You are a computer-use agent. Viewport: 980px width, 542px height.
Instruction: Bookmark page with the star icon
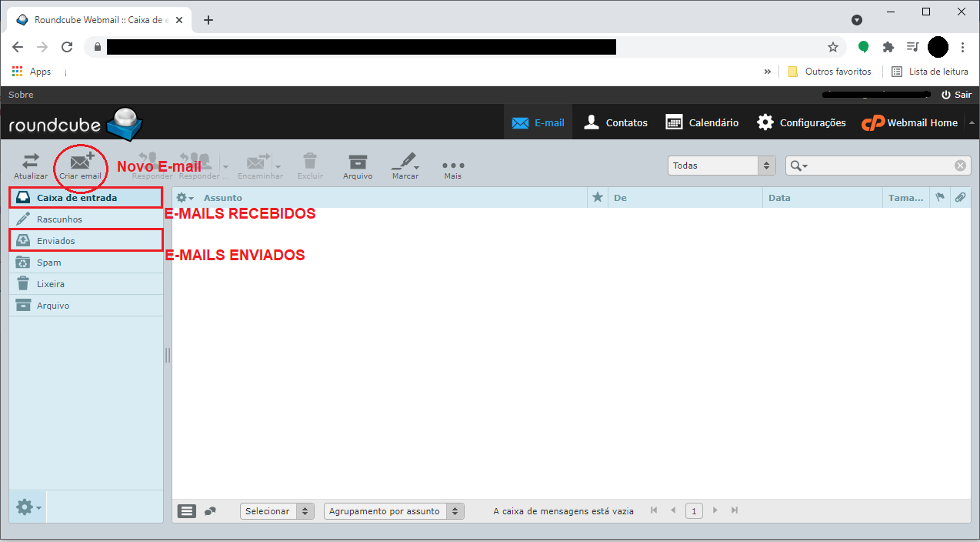(x=833, y=47)
